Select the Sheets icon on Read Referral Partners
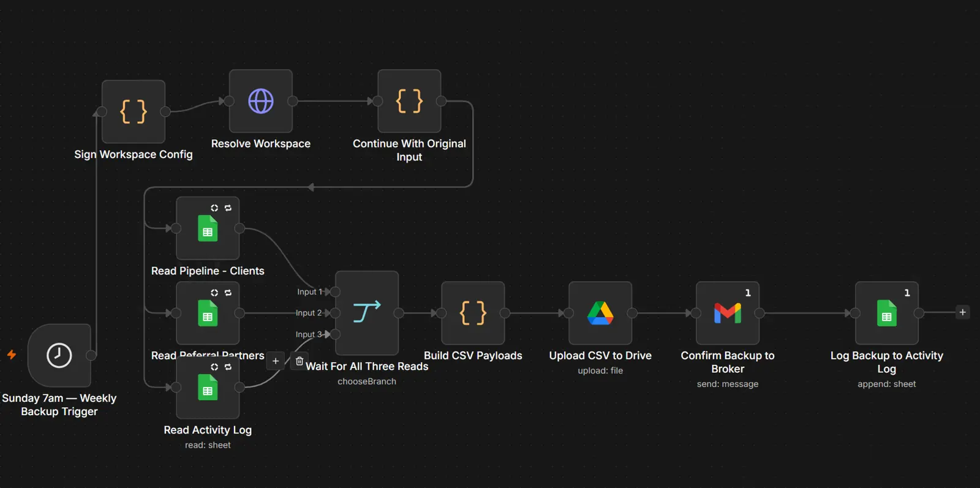Image resolution: width=980 pixels, height=488 pixels. click(x=208, y=313)
